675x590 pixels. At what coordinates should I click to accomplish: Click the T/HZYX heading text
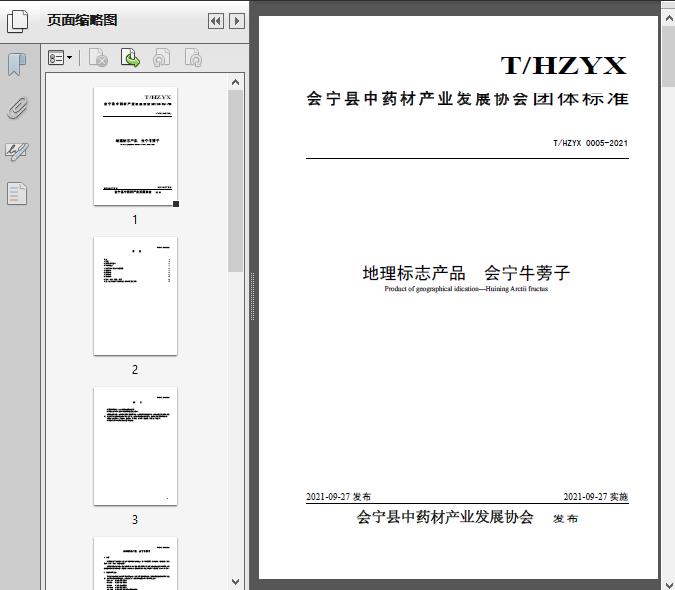coord(564,66)
